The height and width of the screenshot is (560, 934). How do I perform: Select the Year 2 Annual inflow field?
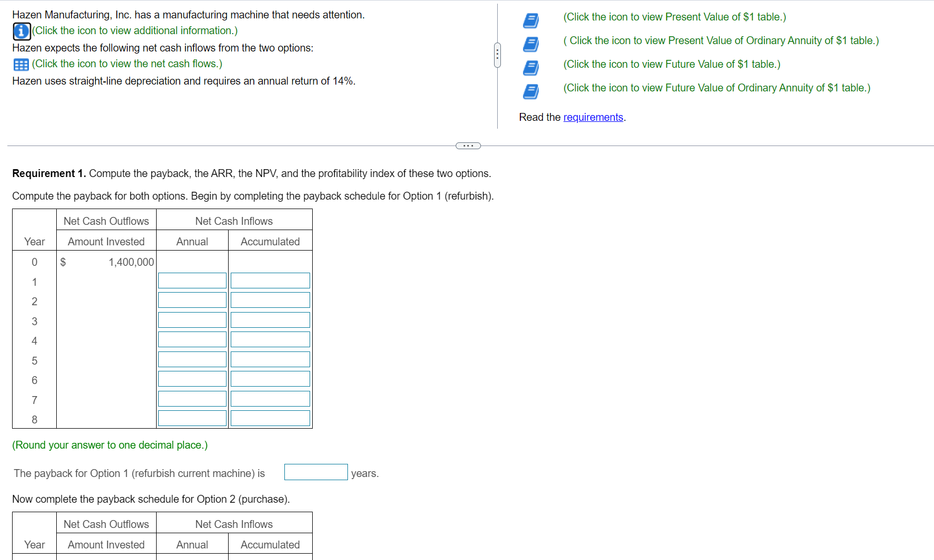(192, 300)
